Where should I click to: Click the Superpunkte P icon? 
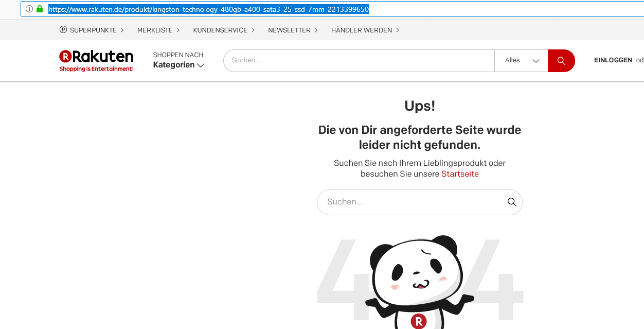tap(62, 30)
